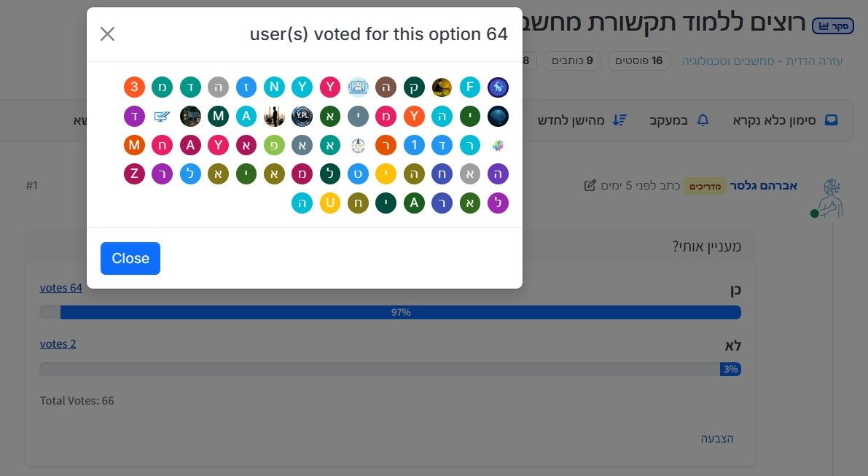Image resolution: width=868 pixels, height=476 pixels.
Task: Open the silhouette photo avatar
Action: (x=274, y=116)
